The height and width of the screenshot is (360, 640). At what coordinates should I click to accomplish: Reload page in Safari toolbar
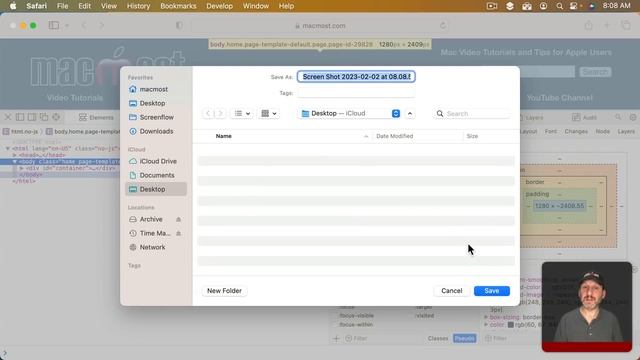coord(443,26)
